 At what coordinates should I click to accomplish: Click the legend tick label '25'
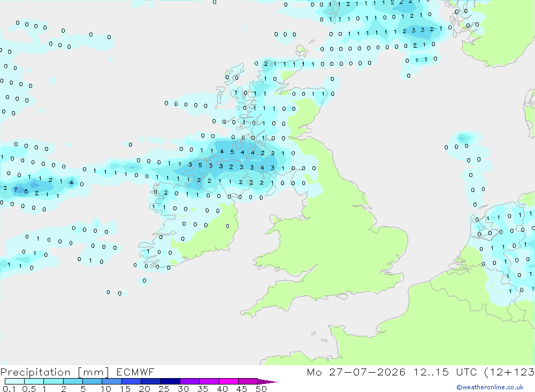coord(164,389)
